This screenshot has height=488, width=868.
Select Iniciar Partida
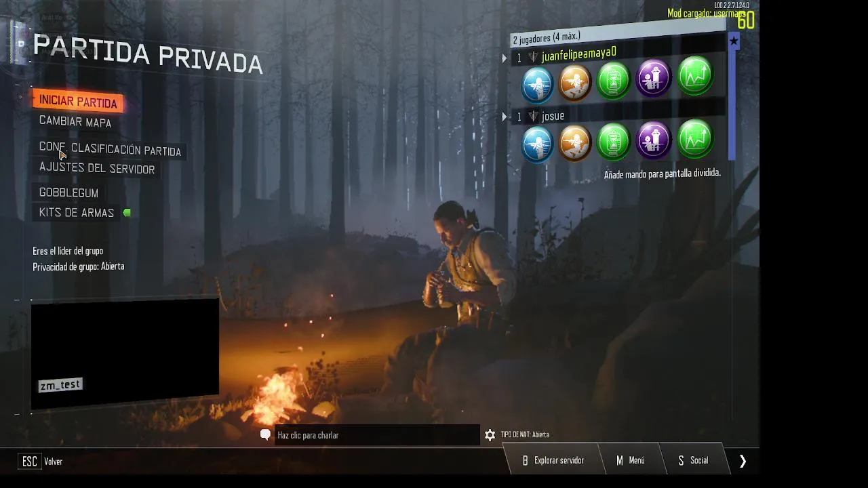(x=78, y=101)
